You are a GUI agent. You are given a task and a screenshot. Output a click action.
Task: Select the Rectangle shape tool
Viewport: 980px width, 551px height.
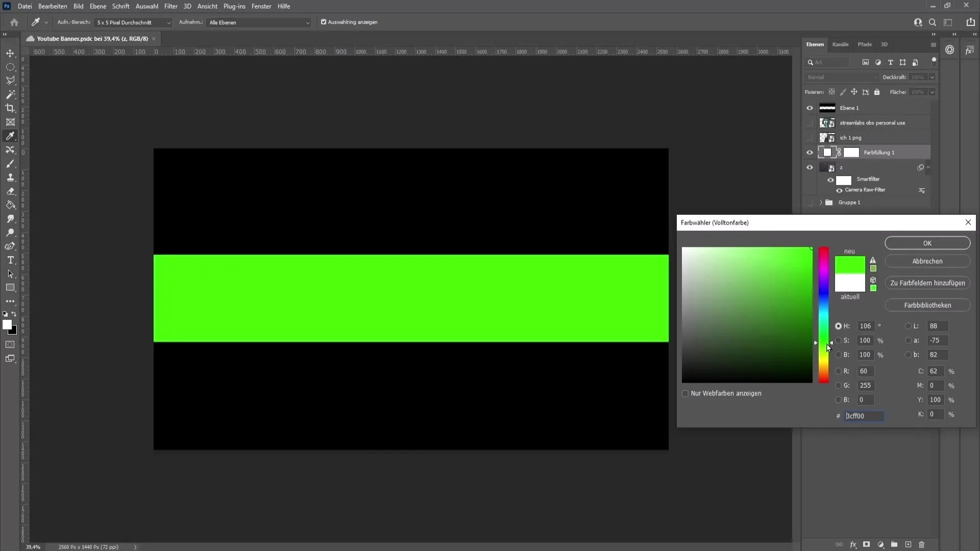[10, 288]
